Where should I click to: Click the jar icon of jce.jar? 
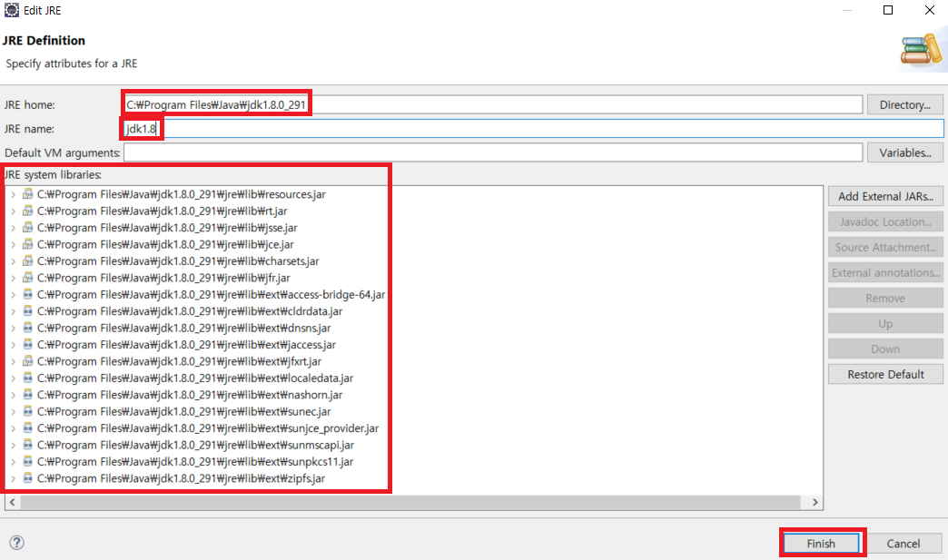[x=28, y=244]
